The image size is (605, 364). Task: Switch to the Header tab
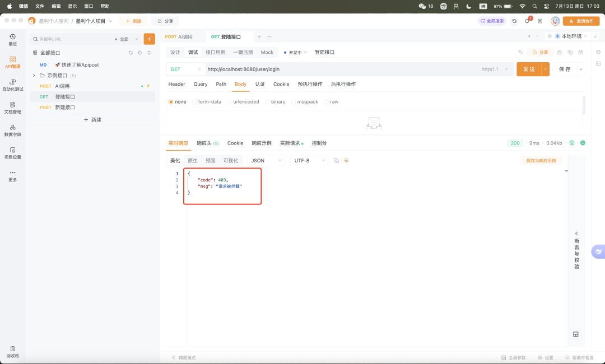[x=176, y=84]
